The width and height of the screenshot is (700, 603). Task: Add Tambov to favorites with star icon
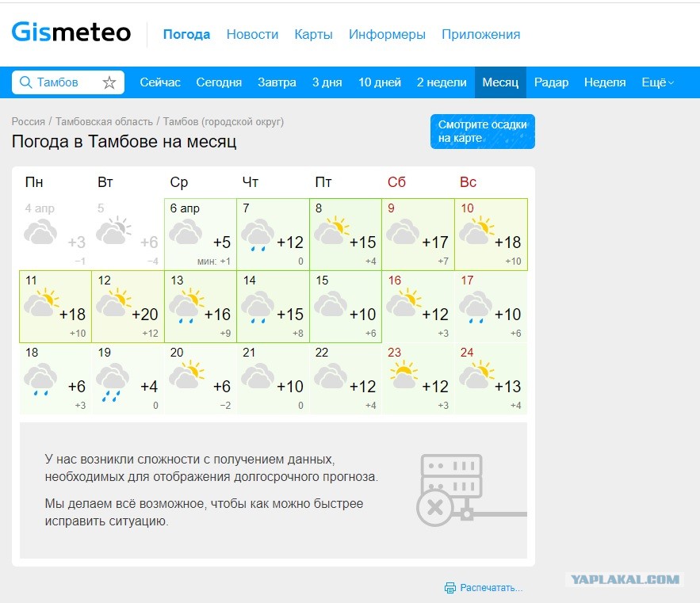tap(109, 82)
